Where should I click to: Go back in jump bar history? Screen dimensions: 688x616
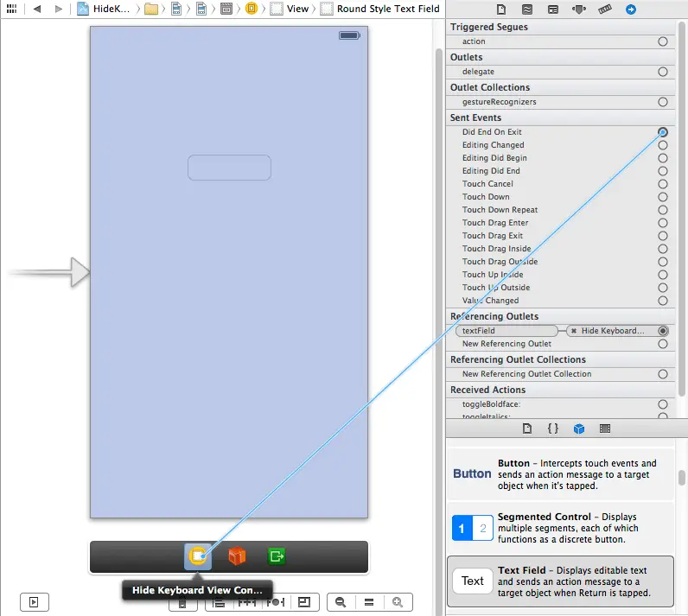[37, 9]
